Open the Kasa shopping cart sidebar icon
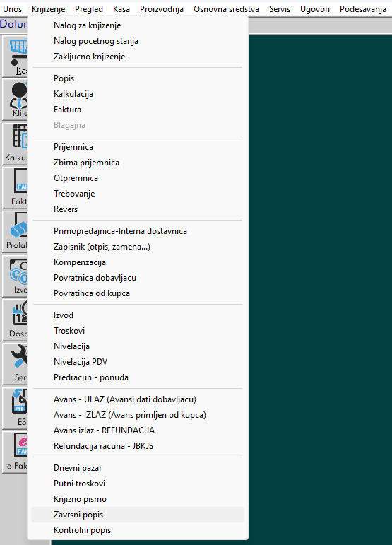 pyautogui.click(x=15, y=56)
